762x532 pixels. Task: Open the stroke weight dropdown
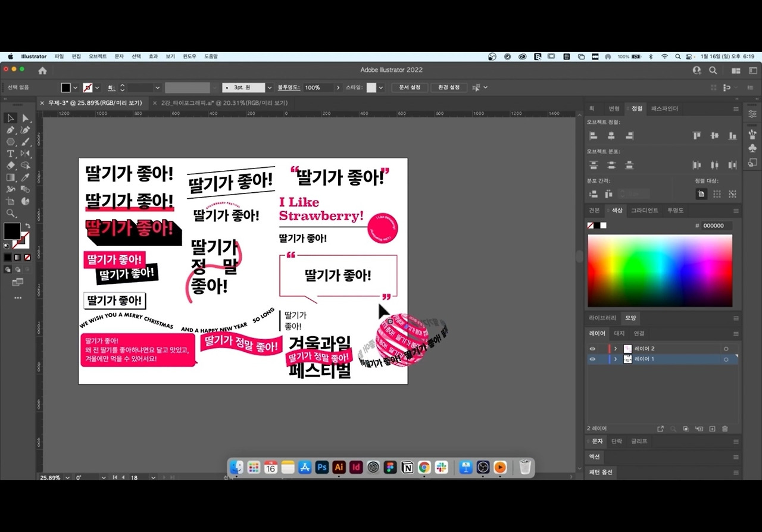157,87
